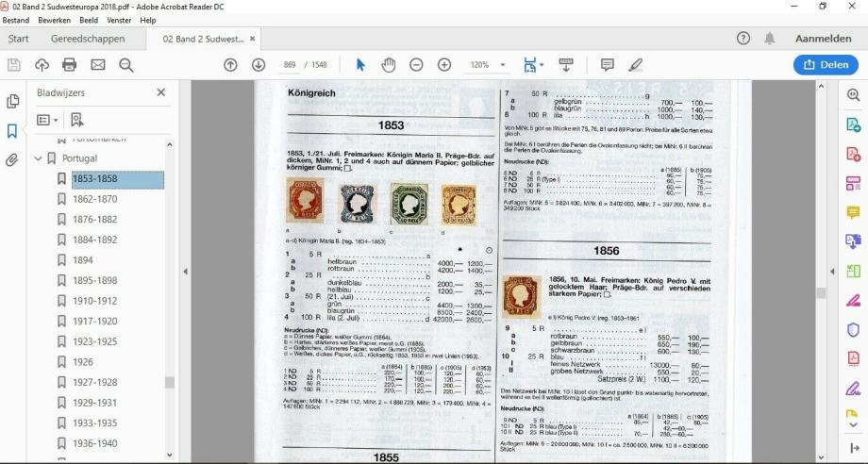Select the 1876-1882 bookmark
This screenshot has width=868, height=464.
94,220
